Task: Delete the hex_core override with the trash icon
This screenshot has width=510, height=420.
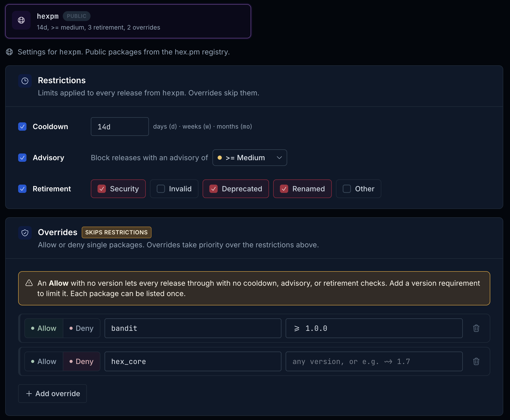Action: [476, 361]
